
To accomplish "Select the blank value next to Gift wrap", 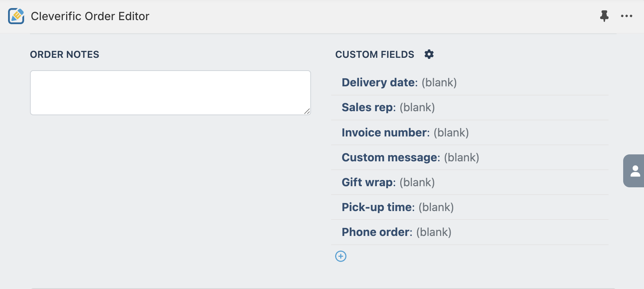I will [417, 182].
